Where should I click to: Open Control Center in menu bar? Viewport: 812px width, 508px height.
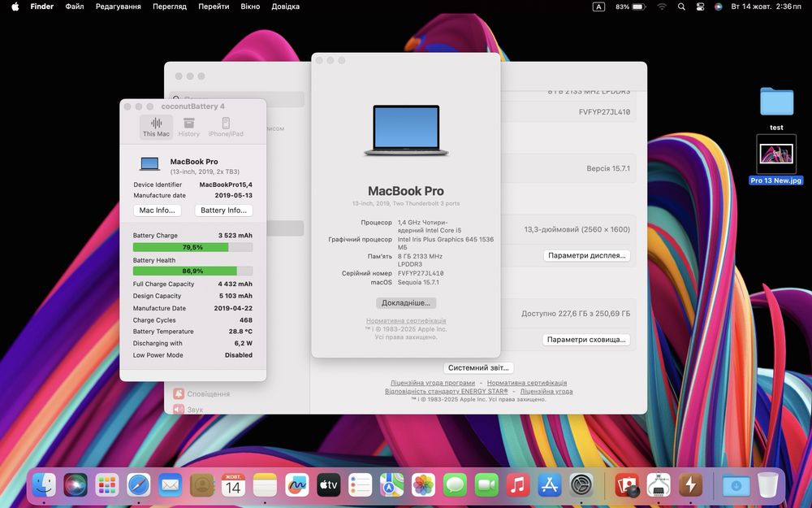tap(700, 7)
